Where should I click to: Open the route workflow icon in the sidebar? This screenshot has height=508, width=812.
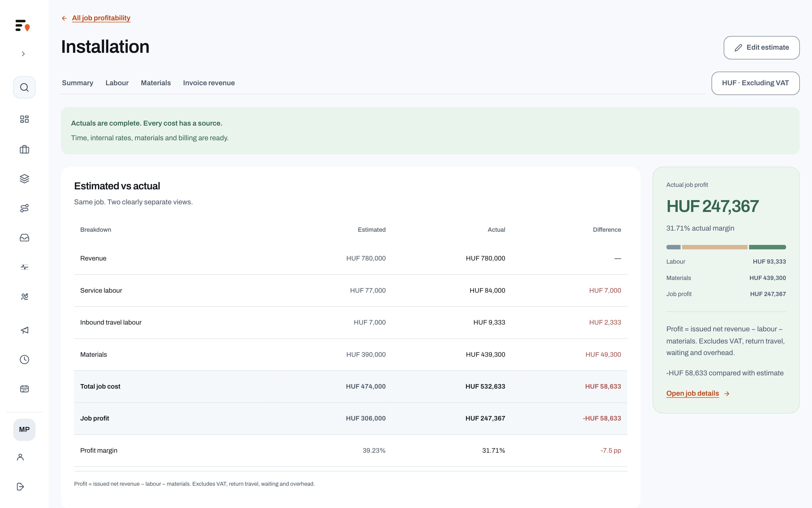pyautogui.click(x=24, y=208)
